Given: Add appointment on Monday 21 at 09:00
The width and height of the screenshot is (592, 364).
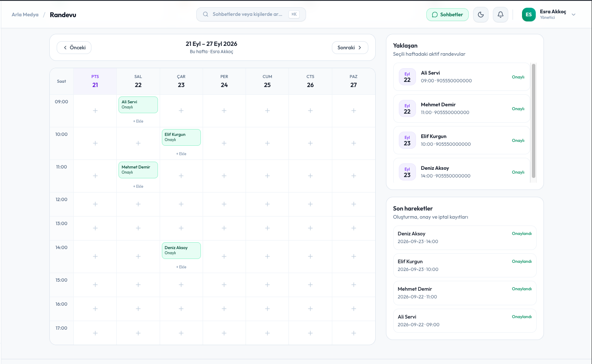Looking at the screenshot, I should [95, 111].
